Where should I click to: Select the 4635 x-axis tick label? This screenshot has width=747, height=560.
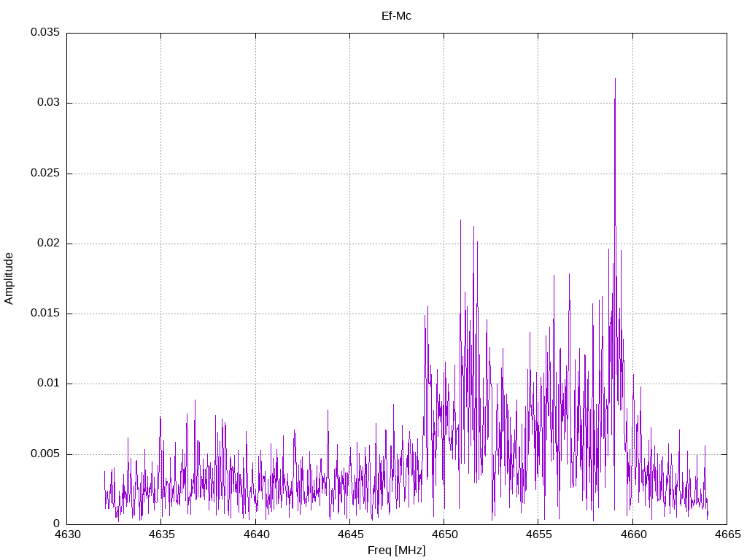pos(161,535)
